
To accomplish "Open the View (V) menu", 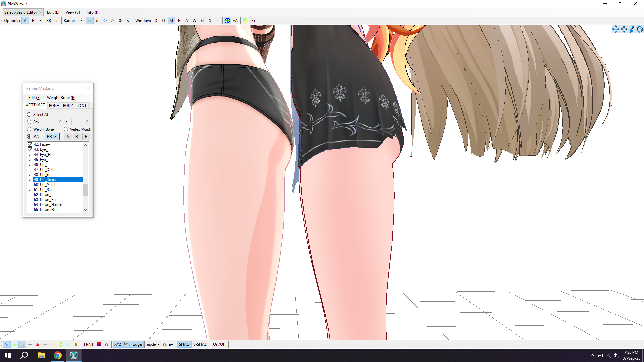I will point(72,12).
